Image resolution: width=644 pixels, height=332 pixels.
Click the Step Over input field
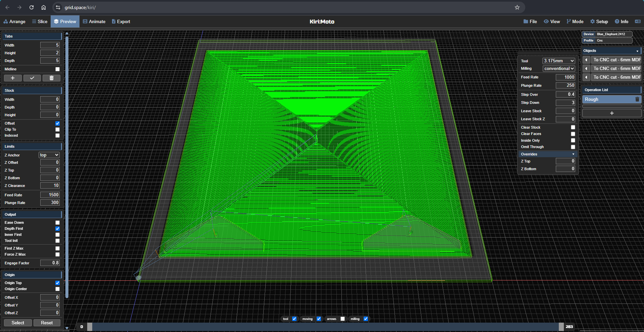click(x=565, y=94)
